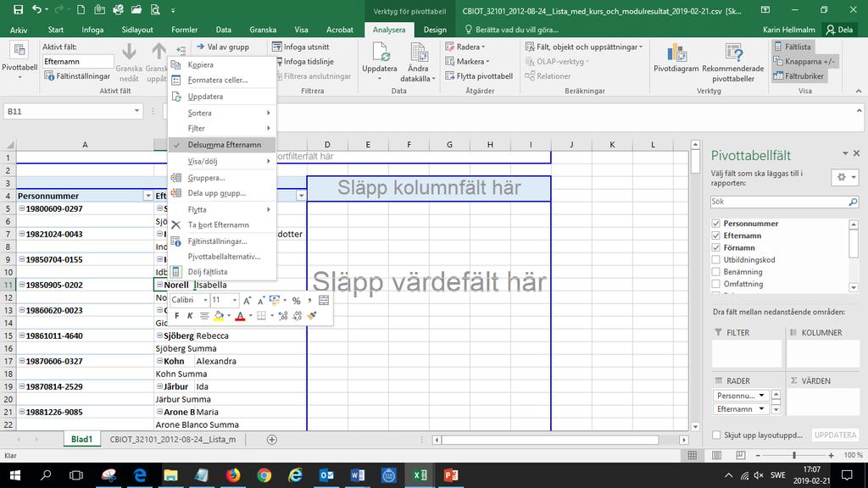Open the Pivottabell button icon in the ribbon
868x488 pixels.
[x=19, y=51]
